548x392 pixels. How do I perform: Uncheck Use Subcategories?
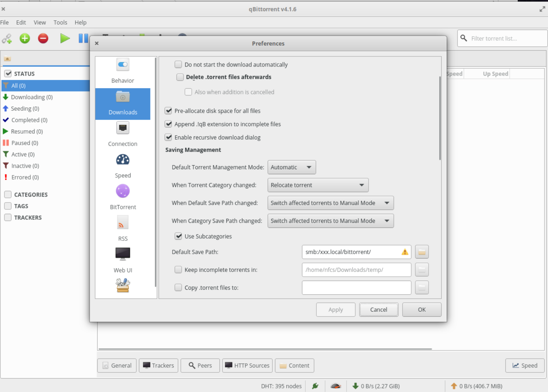(x=178, y=236)
